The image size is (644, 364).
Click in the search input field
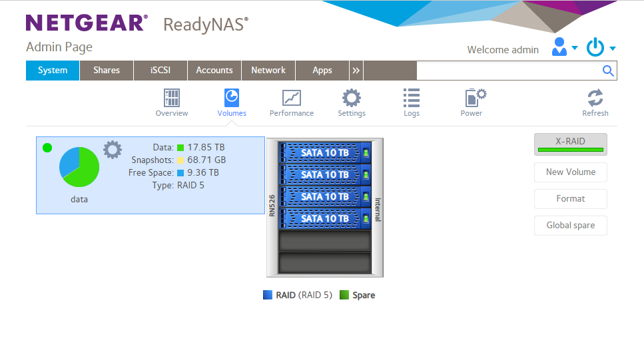(507, 71)
